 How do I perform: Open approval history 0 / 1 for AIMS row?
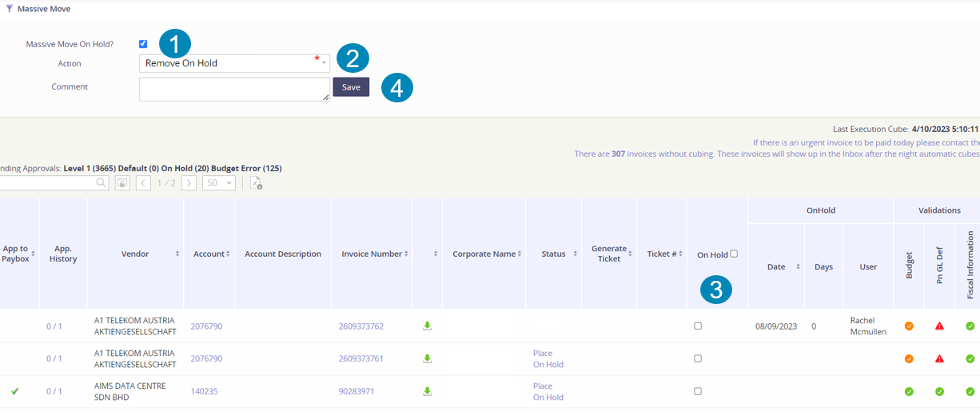point(54,391)
